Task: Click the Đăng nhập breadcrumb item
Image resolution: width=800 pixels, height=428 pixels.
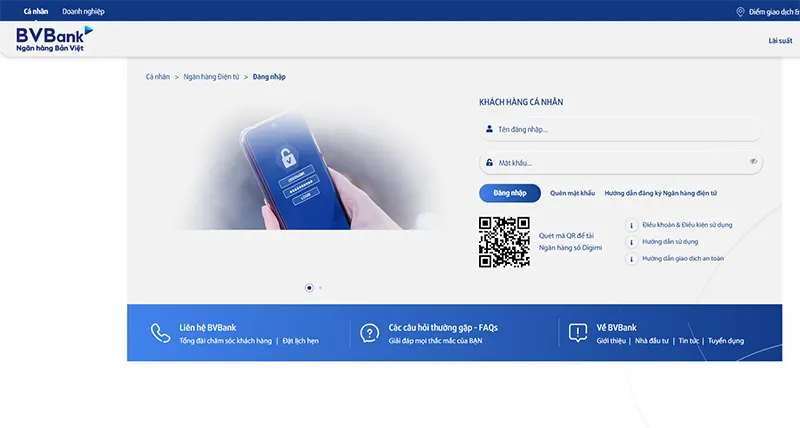Action: [x=269, y=77]
